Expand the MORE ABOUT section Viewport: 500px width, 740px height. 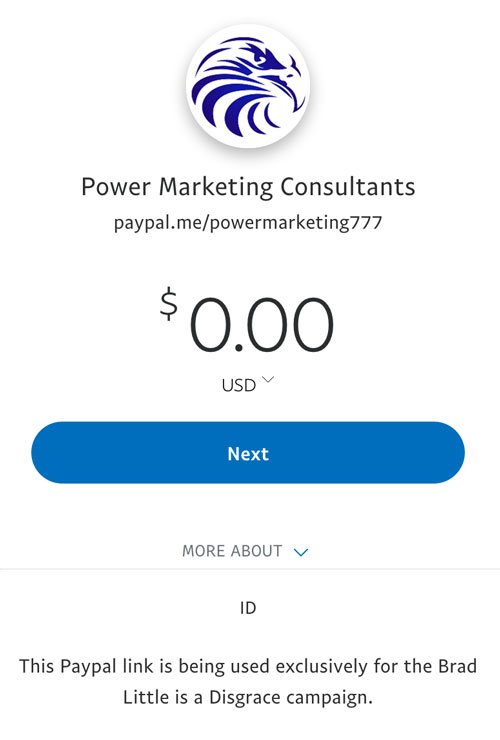tap(246, 551)
